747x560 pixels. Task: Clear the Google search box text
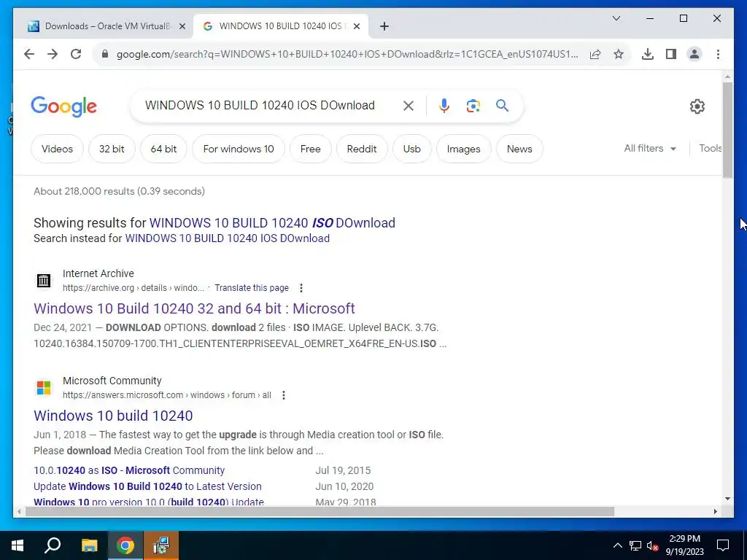click(409, 106)
